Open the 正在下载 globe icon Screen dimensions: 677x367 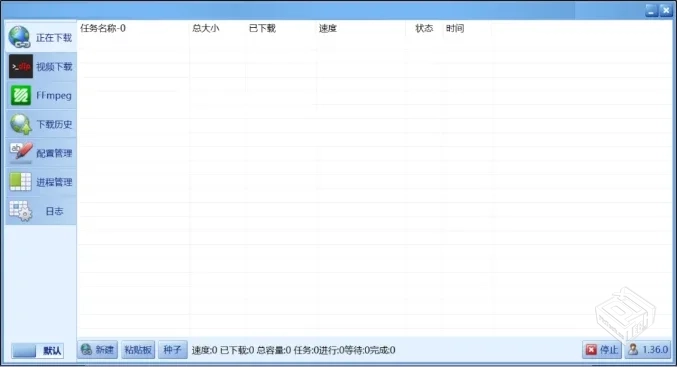19,37
